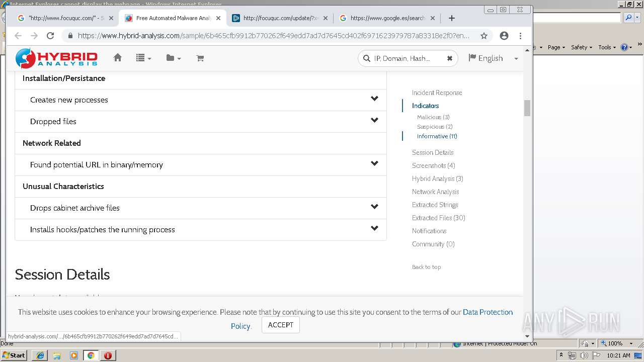The width and height of the screenshot is (644, 362).
Task: Select Suspicious (2) indicators link
Action: point(435,127)
